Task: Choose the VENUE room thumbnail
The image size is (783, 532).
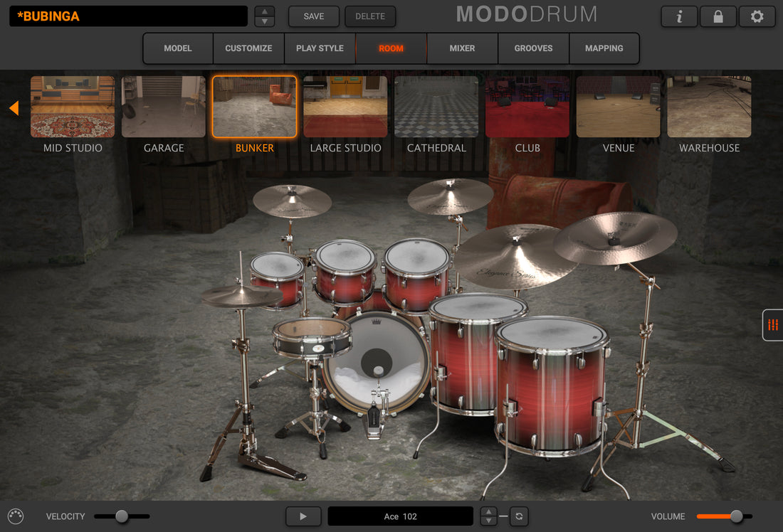Action: 618,107
